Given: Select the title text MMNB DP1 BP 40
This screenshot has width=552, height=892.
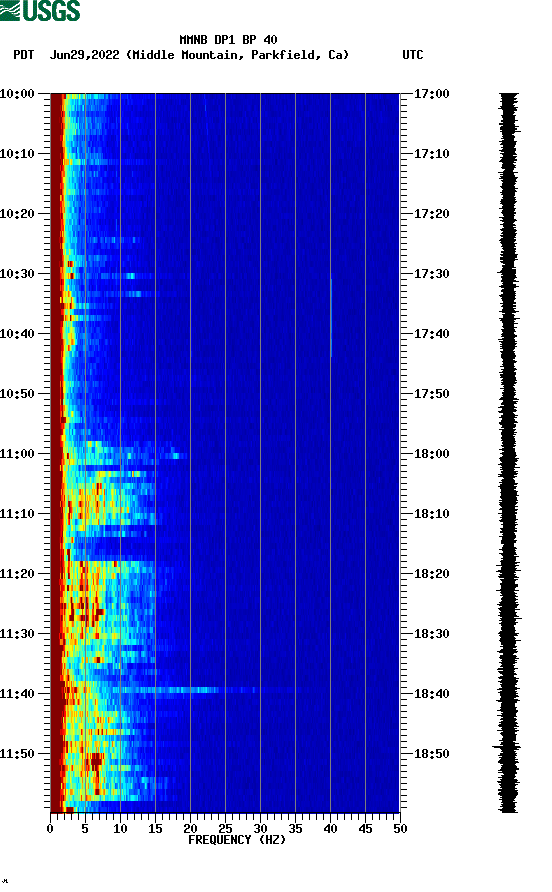Looking at the screenshot, I should click(228, 40).
